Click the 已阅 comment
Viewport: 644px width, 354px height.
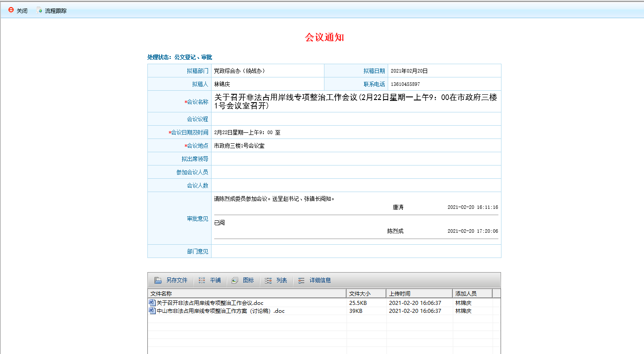tap(219, 223)
